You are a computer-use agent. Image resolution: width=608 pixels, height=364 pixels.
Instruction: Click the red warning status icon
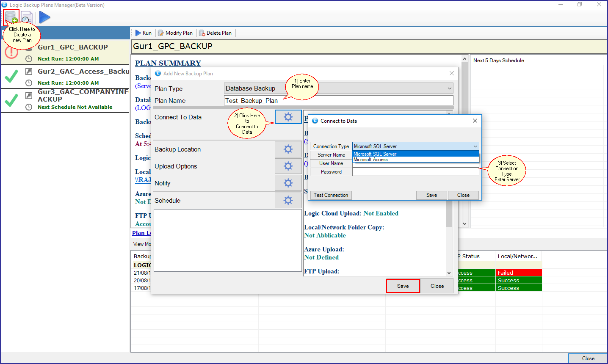pos(11,52)
